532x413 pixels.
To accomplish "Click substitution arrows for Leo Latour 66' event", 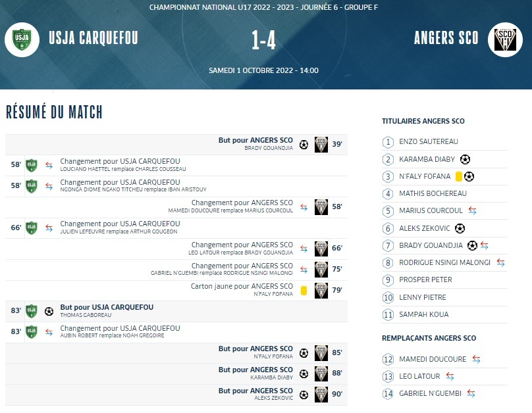I will (304, 249).
